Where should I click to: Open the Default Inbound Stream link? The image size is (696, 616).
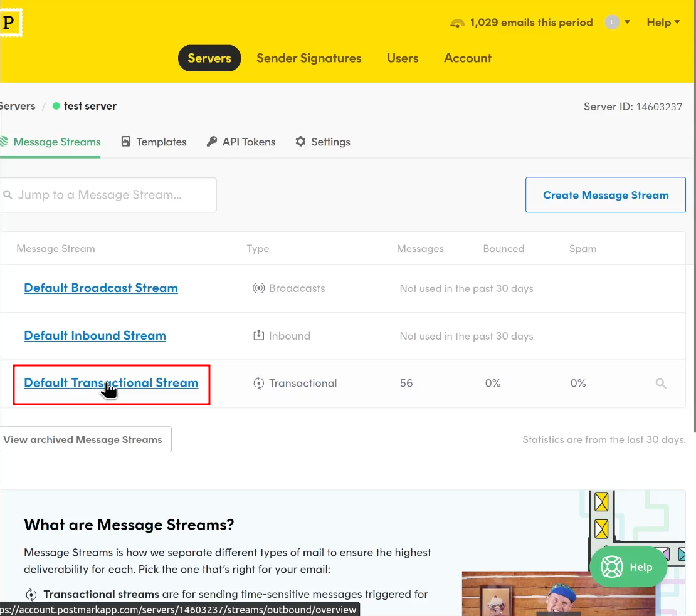pos(95,335)
